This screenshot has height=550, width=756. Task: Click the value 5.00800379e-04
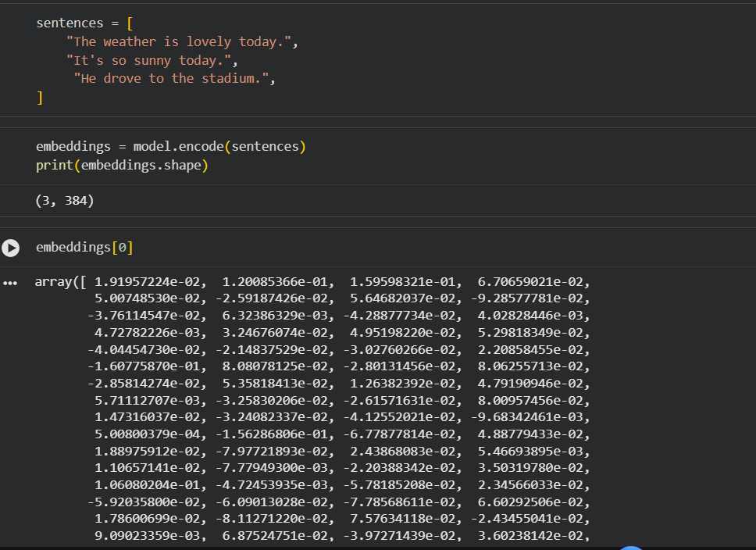tap(147, 434)
